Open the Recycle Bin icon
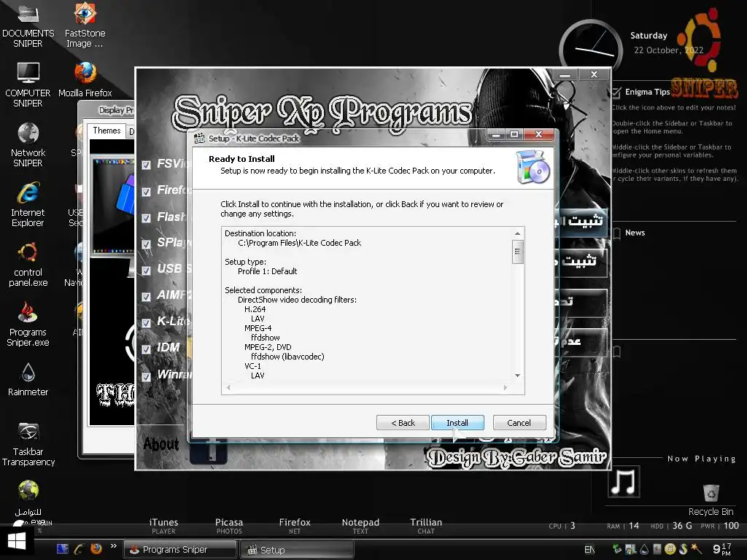Viewport: 747px width, 560px height. tap(711, 499)
